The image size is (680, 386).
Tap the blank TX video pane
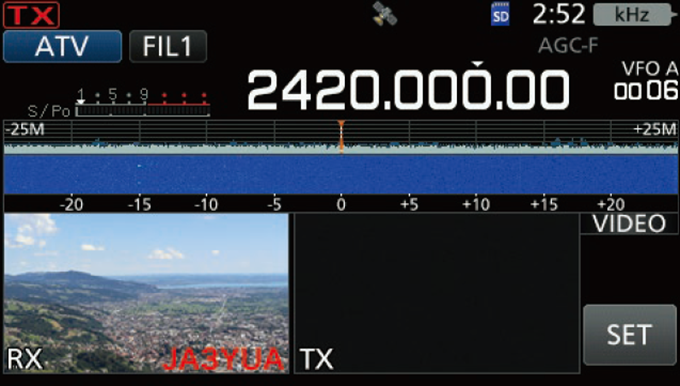[437, 293]
